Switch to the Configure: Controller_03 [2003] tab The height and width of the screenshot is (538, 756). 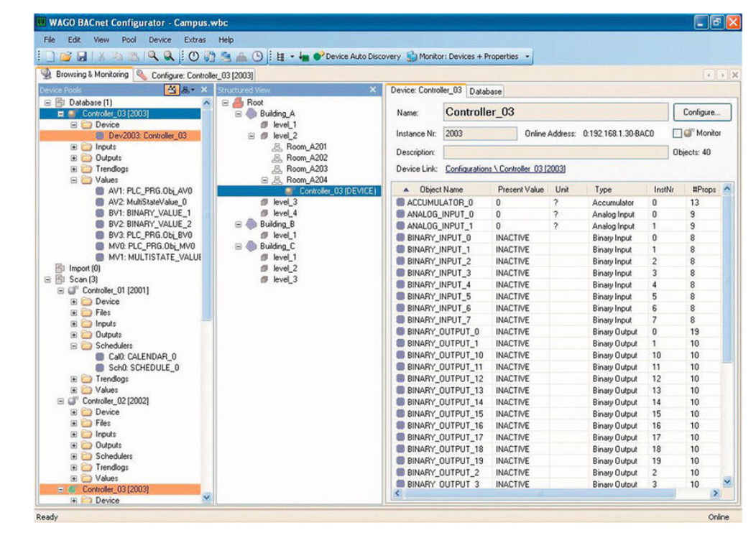(195, 75)
